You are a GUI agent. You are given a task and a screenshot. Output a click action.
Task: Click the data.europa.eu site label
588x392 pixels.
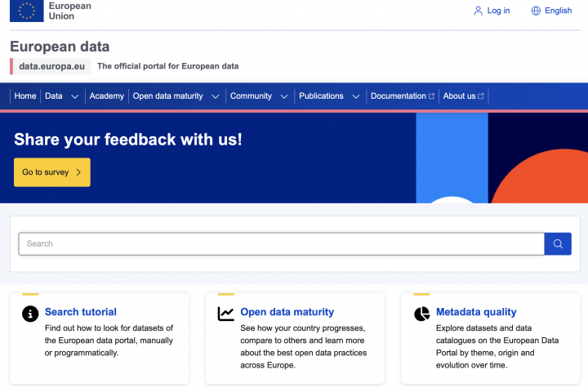click(52, 66)
